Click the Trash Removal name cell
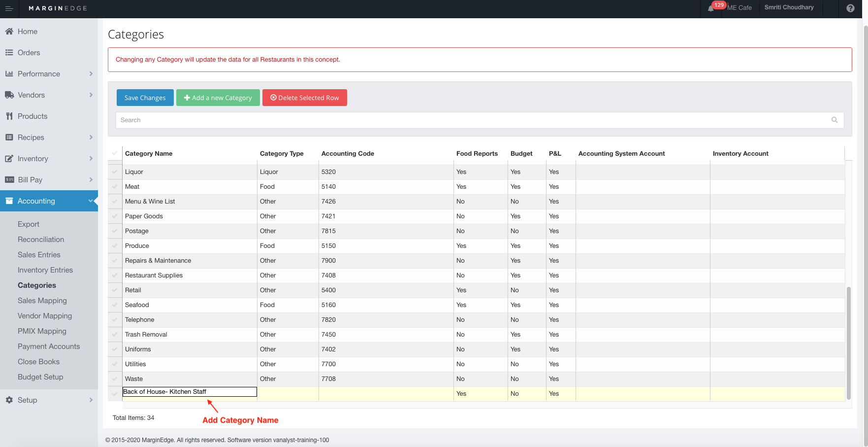Image resolution: width=868 pixels, height=447 pixels. click(190, 335)
